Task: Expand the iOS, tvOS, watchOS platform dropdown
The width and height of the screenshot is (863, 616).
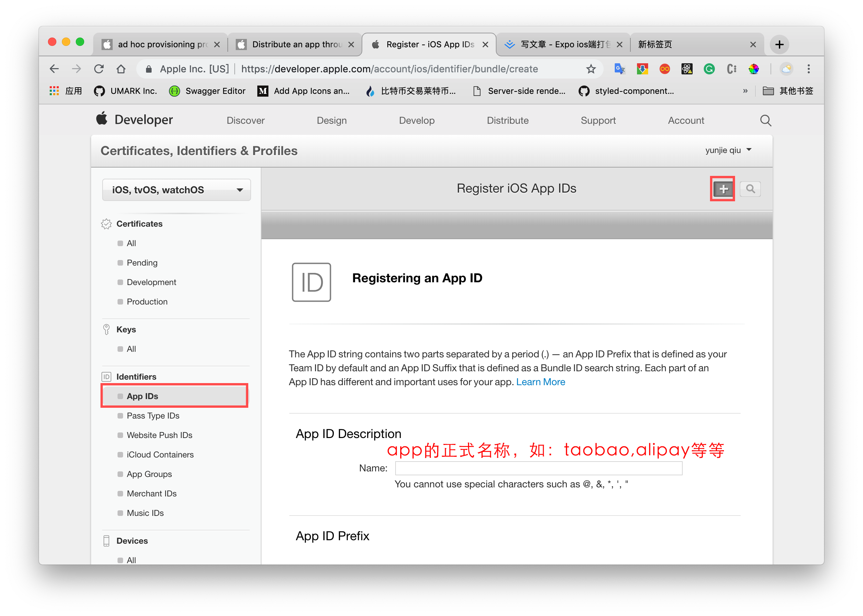Action: (176, 190)
